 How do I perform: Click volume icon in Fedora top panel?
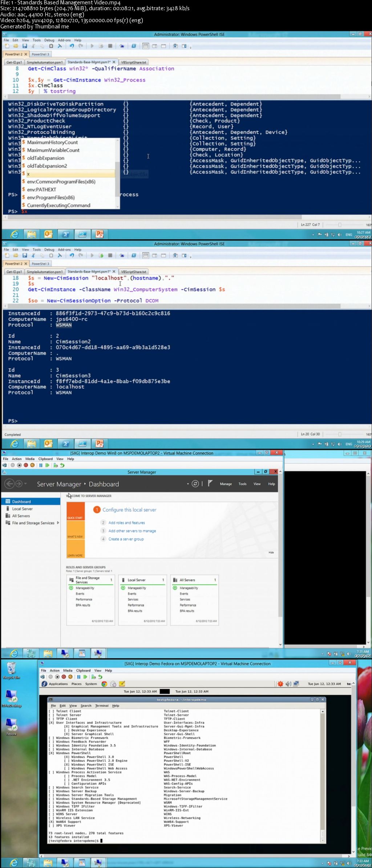coord(288,684)
